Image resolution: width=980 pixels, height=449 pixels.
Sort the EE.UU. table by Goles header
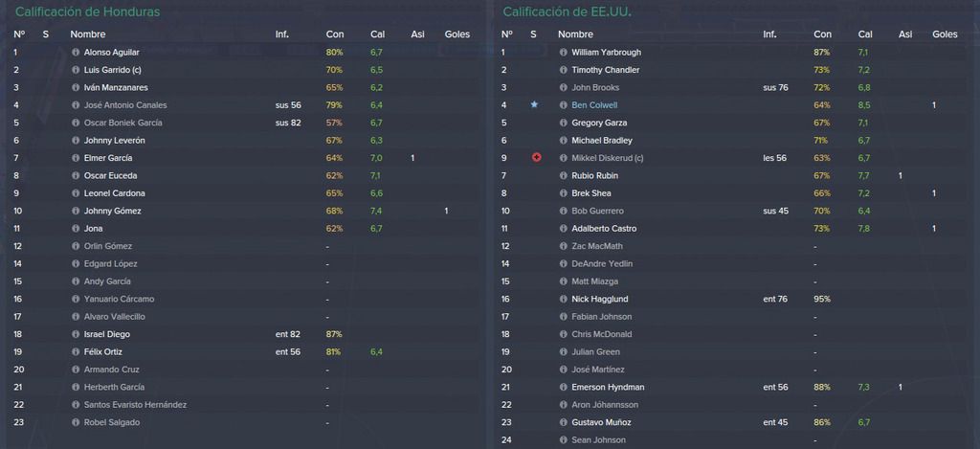(945, 34)
